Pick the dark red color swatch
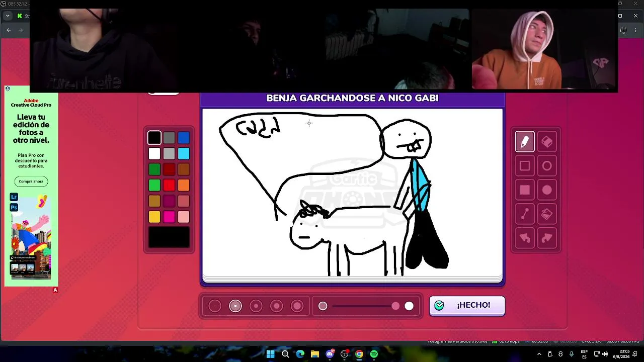This screenshot has width=644, height=362. pos(169,169)
